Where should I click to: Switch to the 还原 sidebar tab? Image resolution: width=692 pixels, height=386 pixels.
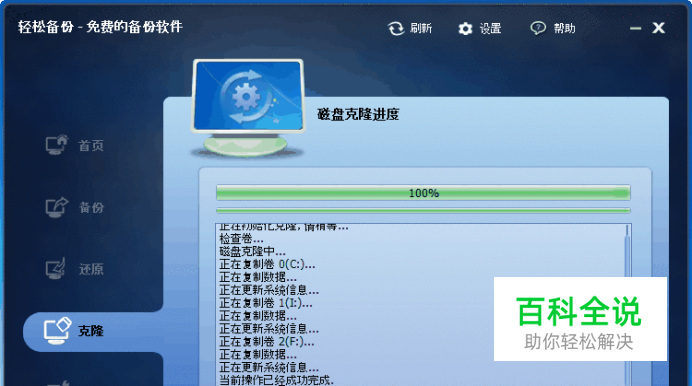pos(91,269)
